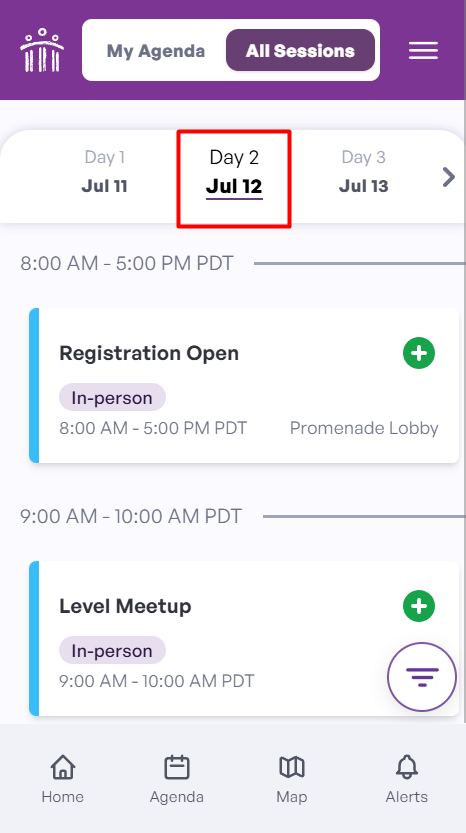Select the Day 3 Jul 13 tab

click(x=363, y=172)
